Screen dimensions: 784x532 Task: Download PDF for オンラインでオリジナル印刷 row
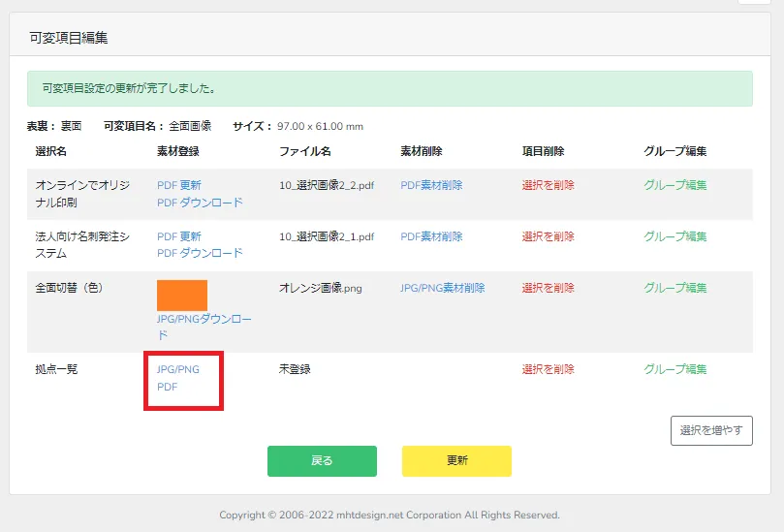pos(200,203)
